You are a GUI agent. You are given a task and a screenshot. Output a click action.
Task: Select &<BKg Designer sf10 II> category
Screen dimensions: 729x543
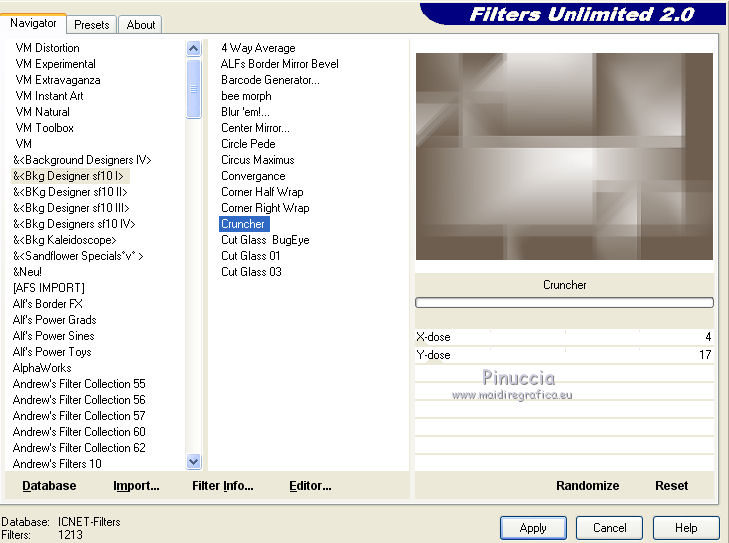point(70,192)
